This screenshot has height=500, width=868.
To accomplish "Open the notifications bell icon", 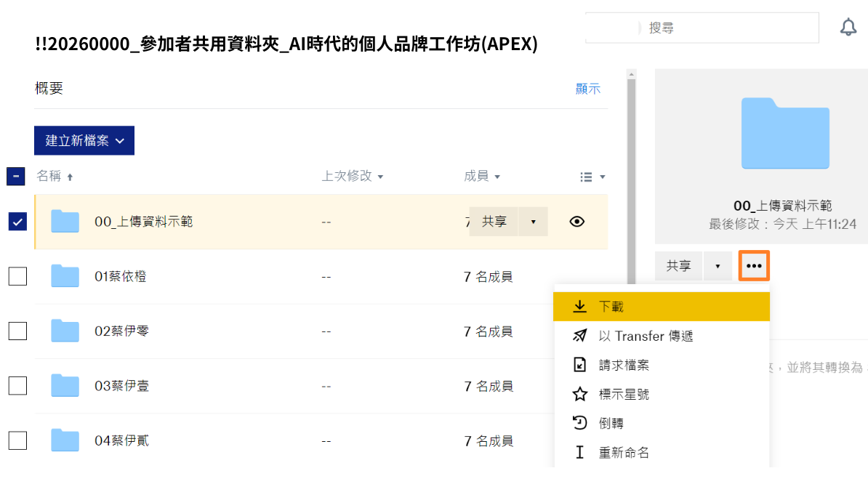I will click(x=848, y=27).
